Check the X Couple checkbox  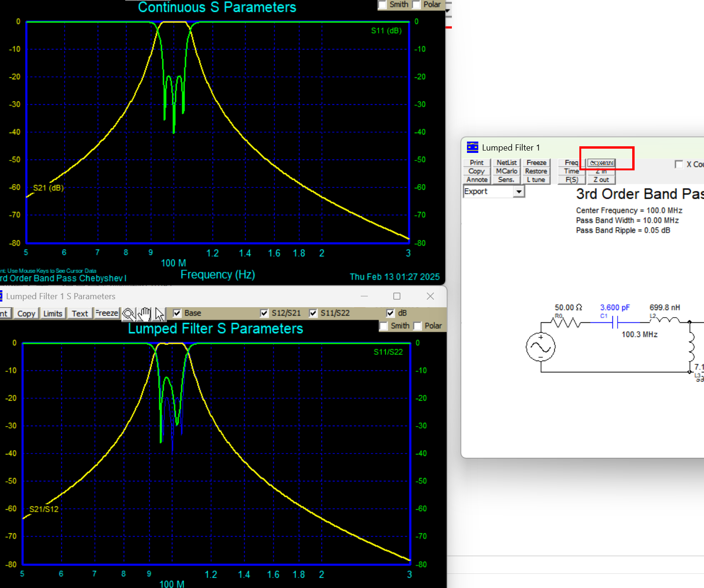[x=679, y=164]
